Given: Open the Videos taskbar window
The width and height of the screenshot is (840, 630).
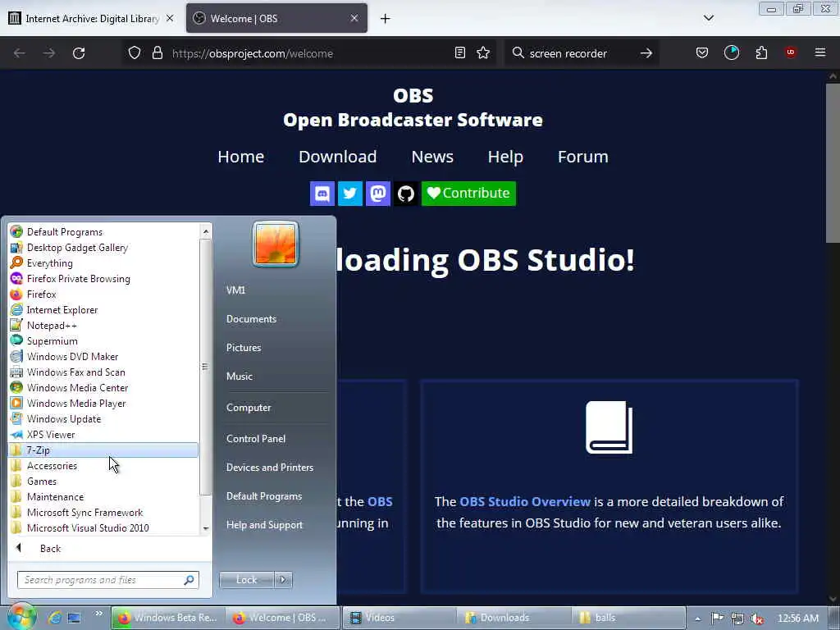Looking at the screenshot, I should 399,618.
